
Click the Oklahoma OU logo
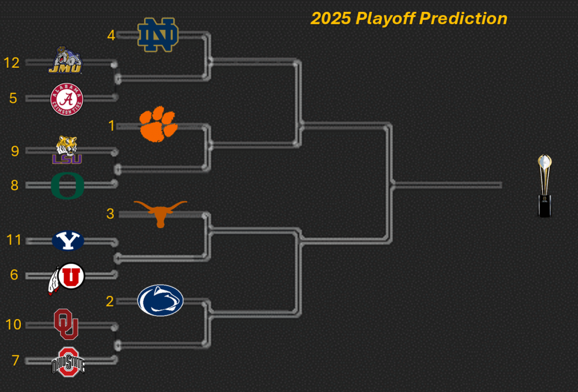(x=66, y=325)
